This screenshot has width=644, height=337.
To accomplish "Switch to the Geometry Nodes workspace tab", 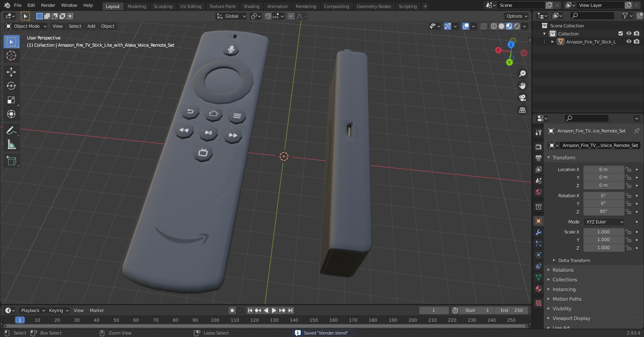I will (x=374, y=6).
